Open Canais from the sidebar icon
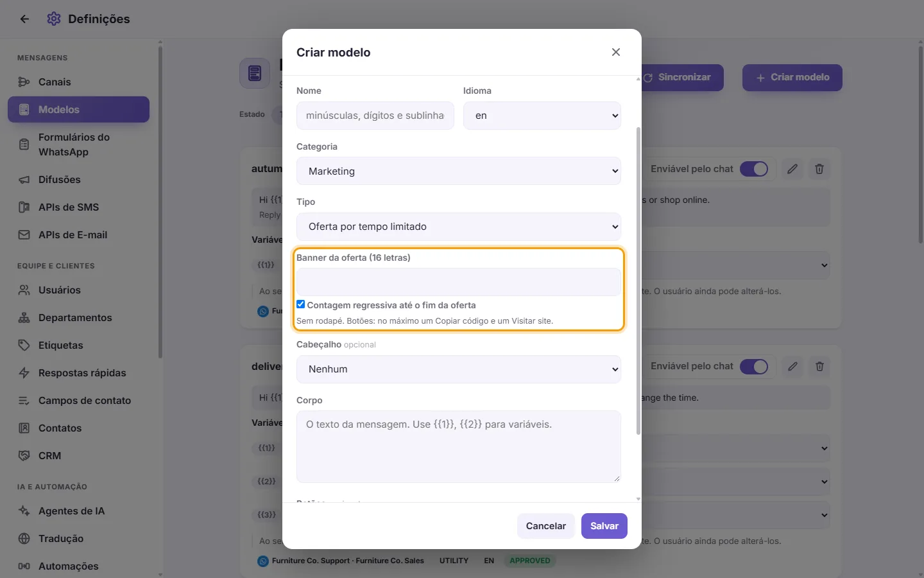 [24, 82]
